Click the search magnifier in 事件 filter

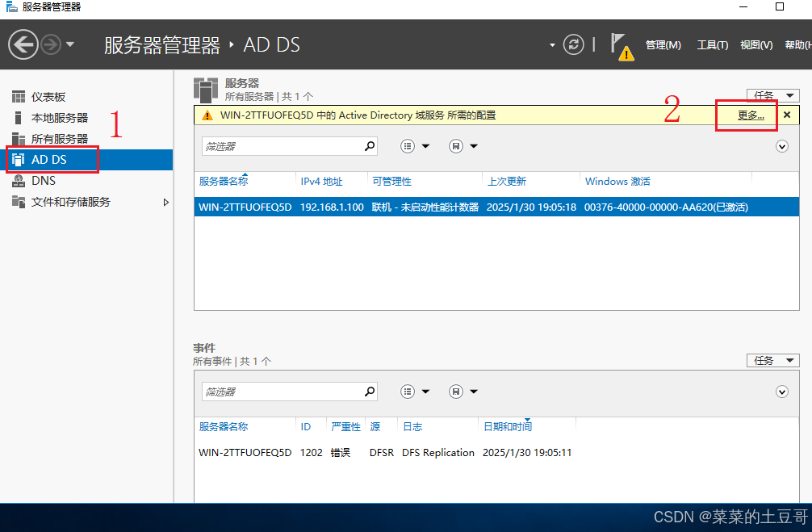click(x=369, y=391)
